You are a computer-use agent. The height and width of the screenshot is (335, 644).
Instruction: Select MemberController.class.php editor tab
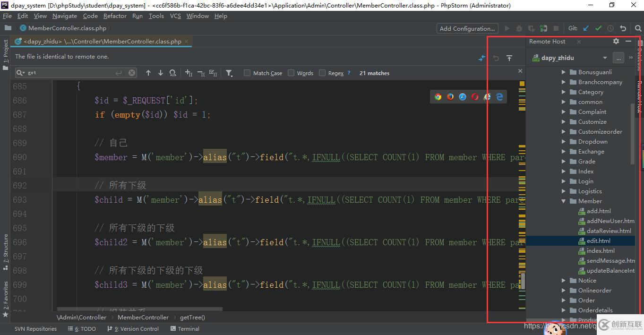(102, 42)
